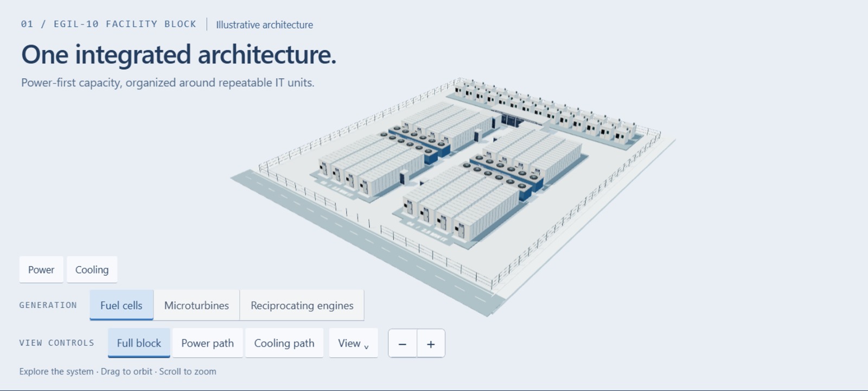Switch to Full block view
Screen dimensions: 868x391
point(139,343)
